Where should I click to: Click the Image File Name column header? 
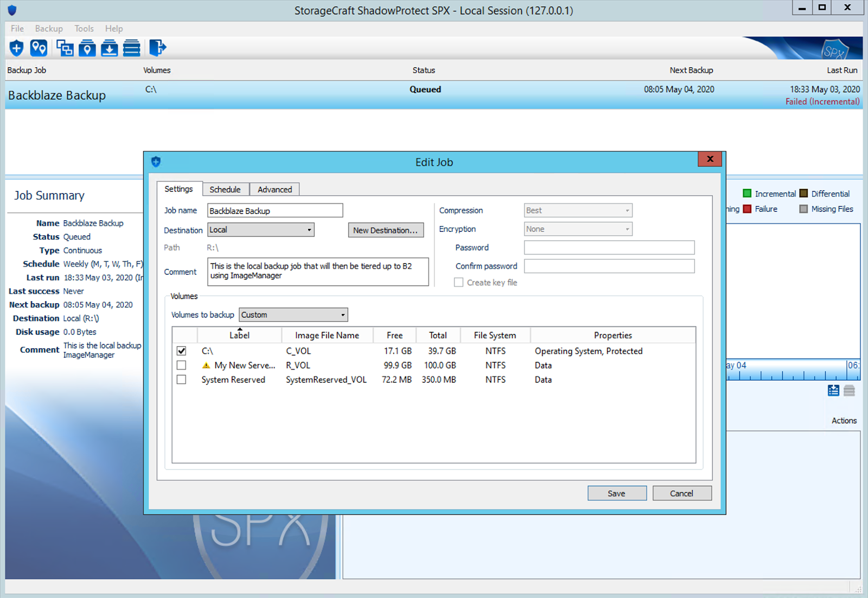pos(327,335)
